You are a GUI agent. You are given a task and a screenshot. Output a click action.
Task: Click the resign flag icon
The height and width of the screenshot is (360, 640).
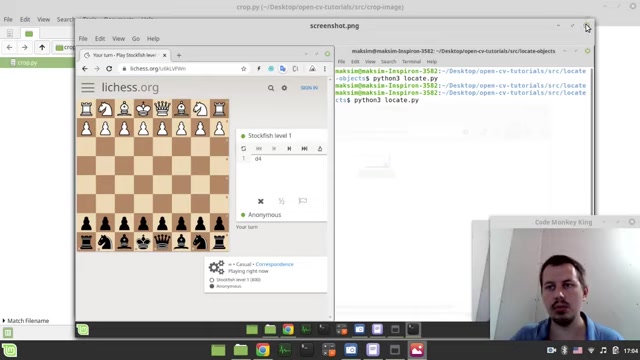pyautogui.click(x=302, y=201)
